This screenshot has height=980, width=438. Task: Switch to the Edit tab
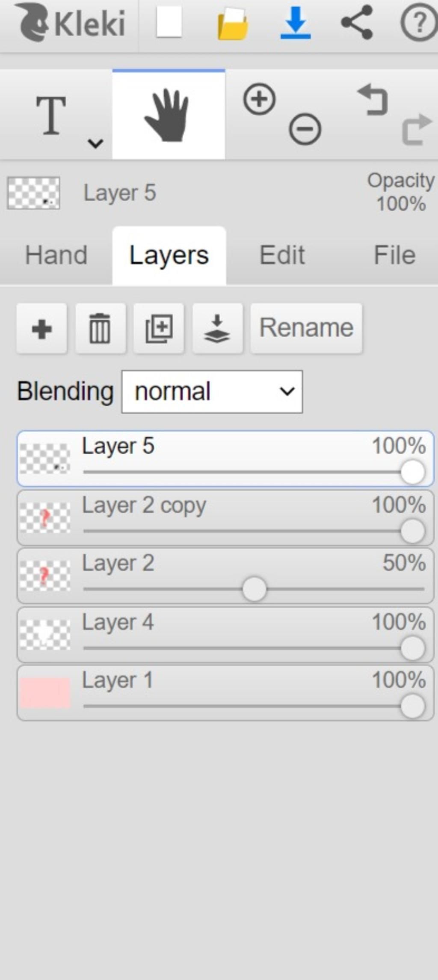[x=282, y=255]
